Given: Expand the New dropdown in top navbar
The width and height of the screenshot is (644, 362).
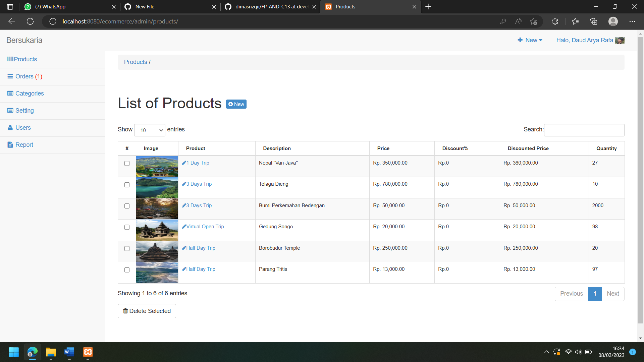Looking at the screenshot, I should click(x=530, y=40).
